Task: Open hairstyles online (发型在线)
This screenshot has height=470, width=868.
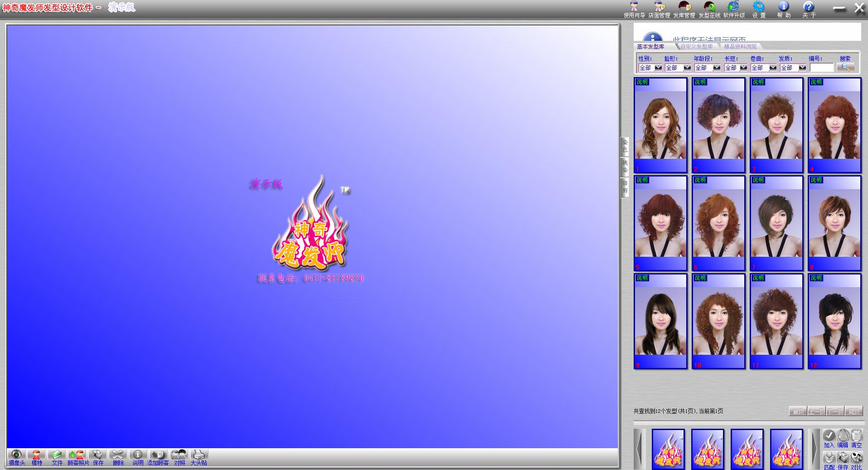Action: [709, 9]
